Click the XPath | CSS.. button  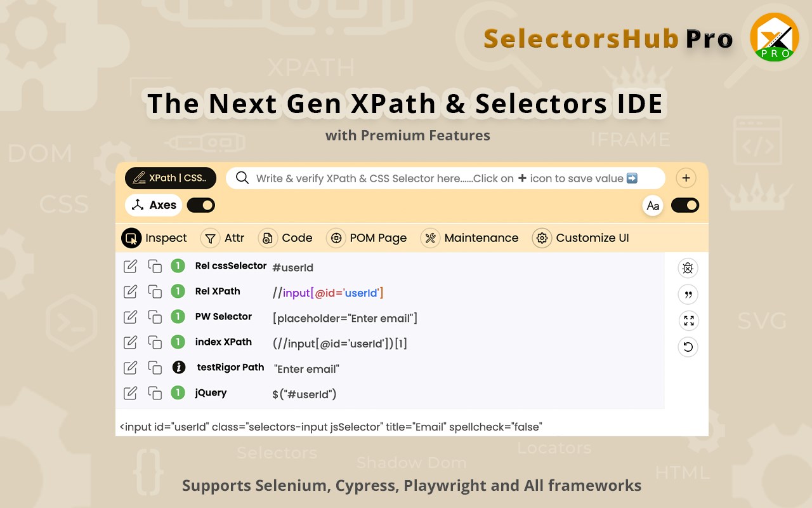[x=171, y=178]
